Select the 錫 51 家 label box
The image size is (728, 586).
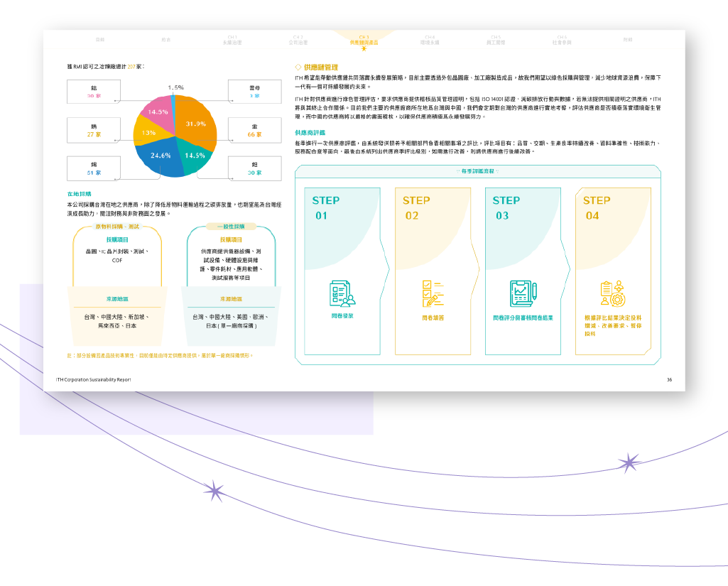point(94,168)
